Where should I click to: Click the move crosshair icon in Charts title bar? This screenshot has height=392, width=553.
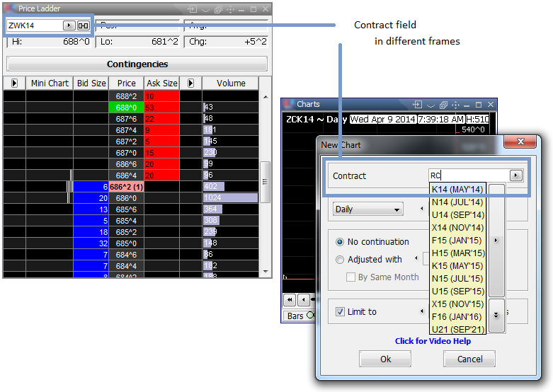point(455,105)
